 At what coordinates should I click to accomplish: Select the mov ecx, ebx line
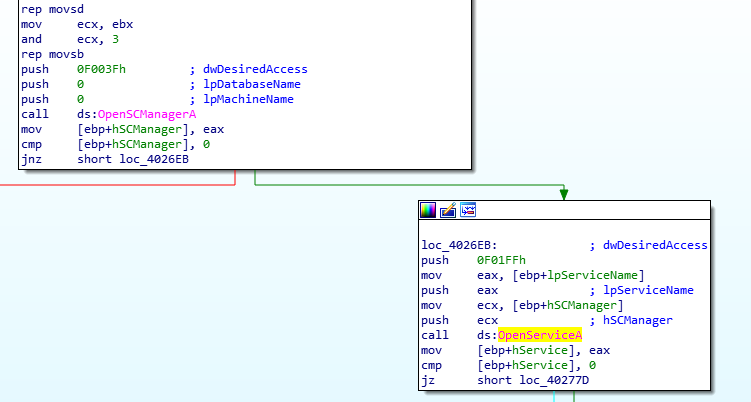pos(77,24)
